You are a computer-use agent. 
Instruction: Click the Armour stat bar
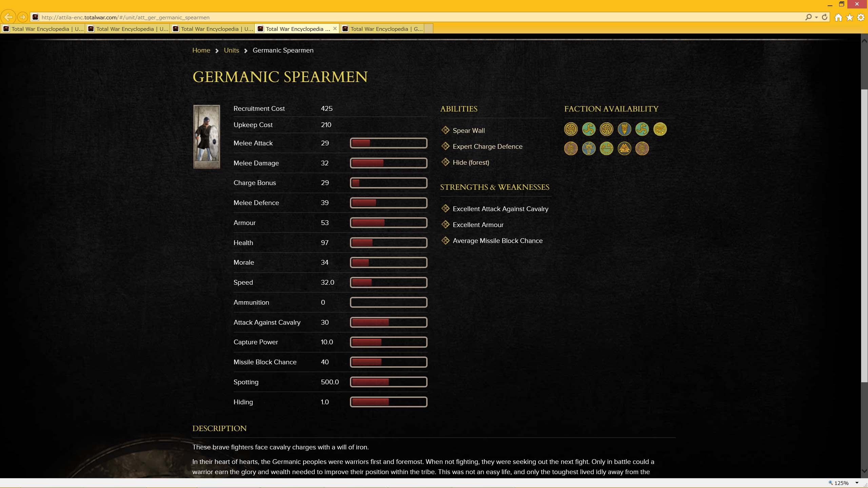pyautogui.click(x=388, y=223)
